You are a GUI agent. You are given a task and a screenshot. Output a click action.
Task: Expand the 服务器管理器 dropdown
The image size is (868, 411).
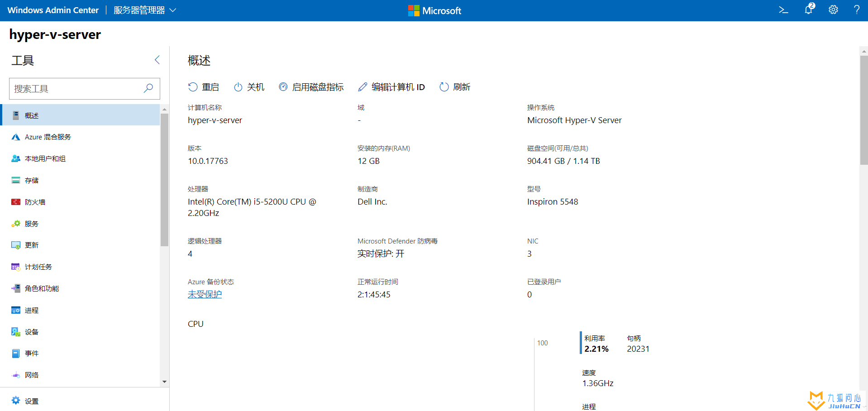pyautogui.click(x=145, y=10)
